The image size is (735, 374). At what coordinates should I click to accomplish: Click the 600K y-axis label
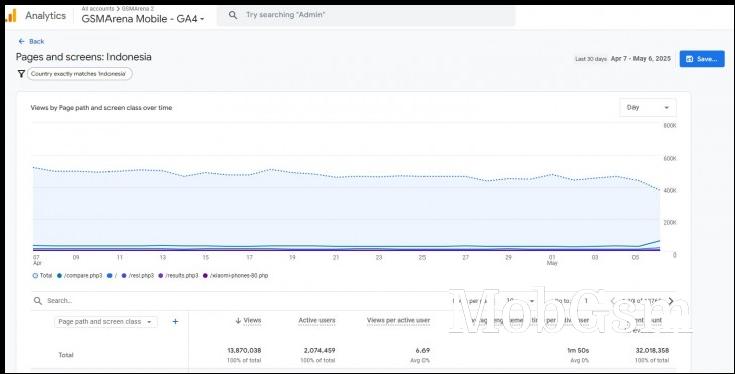pos(670,158)
